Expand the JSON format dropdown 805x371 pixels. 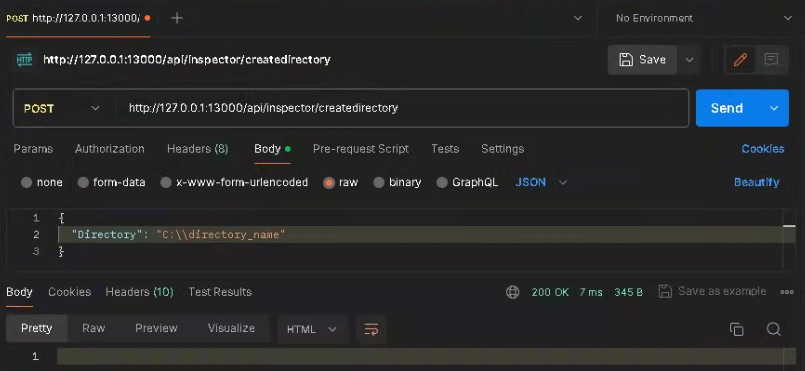pyautogui.click(x=541, y=182)
